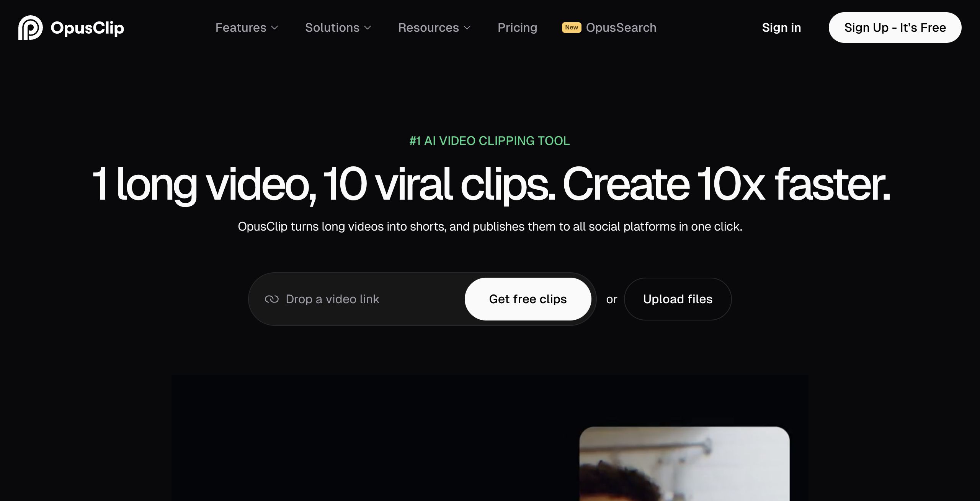
Task: Open the Resources menu
Action: [428, 28]
